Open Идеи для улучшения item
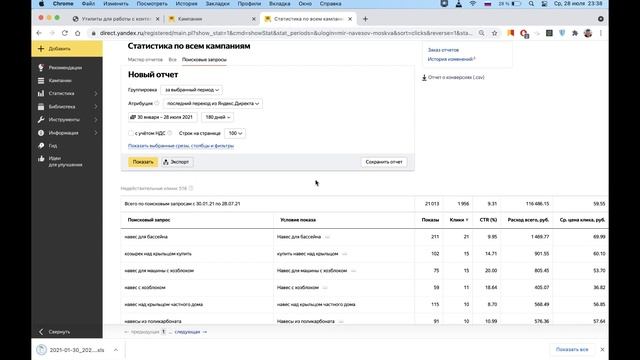 tap(65, 162)
